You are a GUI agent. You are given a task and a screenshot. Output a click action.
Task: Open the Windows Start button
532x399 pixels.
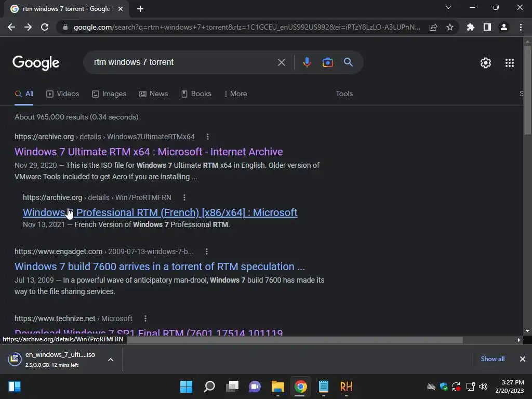[x=186, y=387]
